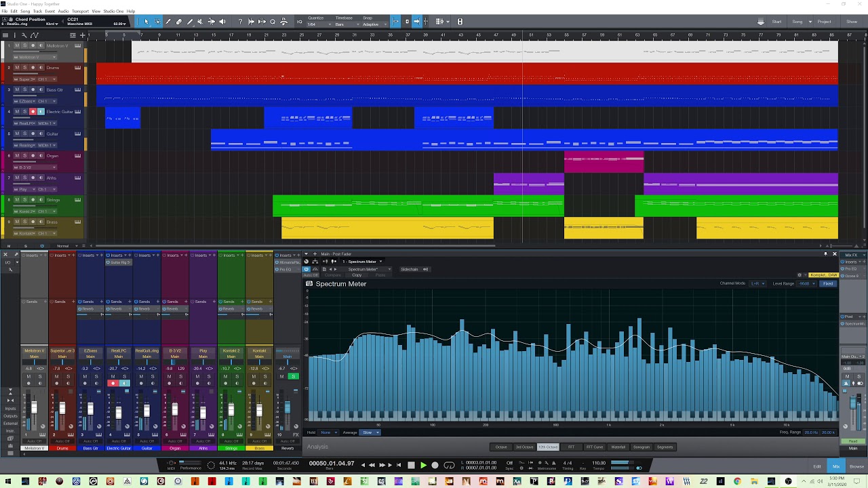Toggle the Fixed level range button
The image size is (868, 488).
point(828,283)
